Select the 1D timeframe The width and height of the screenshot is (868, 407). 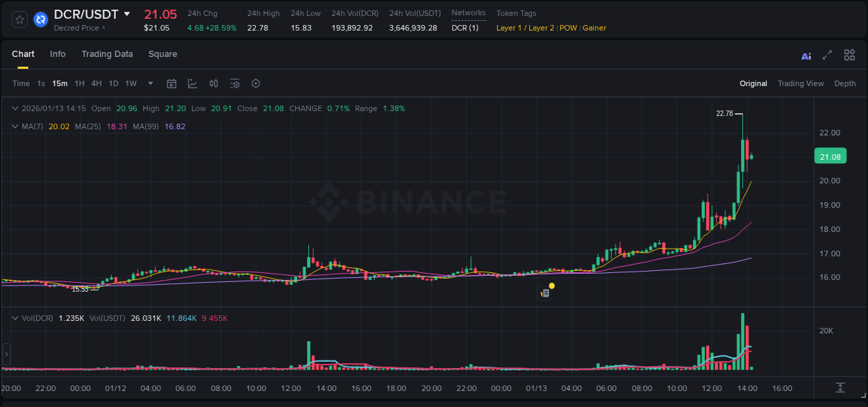tap(113, 83)
